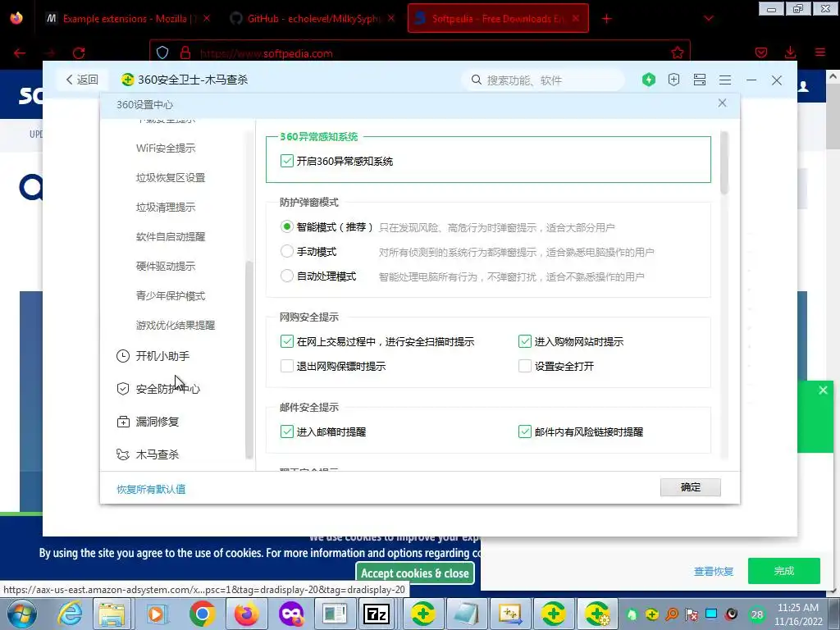Open Chrome from the taskbar
The width and height of the screenshot is (840, 630).
click(202, 614)
